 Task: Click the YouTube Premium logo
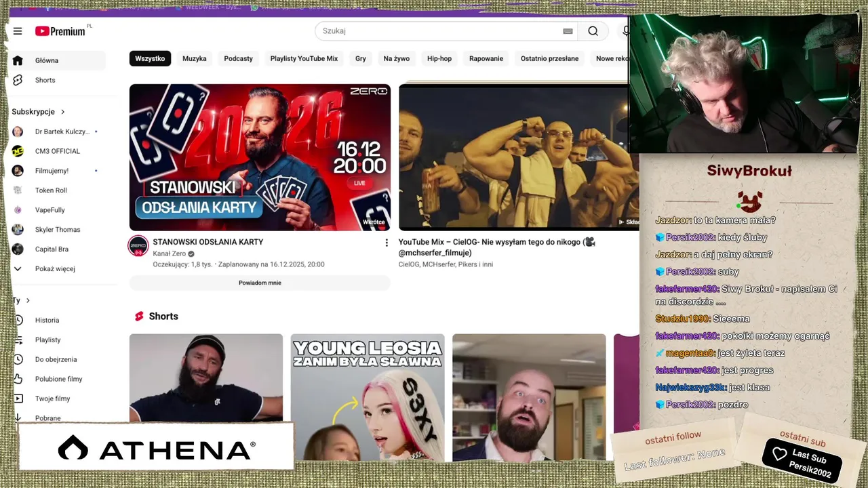pyautogui.click(x=61, y=31)
